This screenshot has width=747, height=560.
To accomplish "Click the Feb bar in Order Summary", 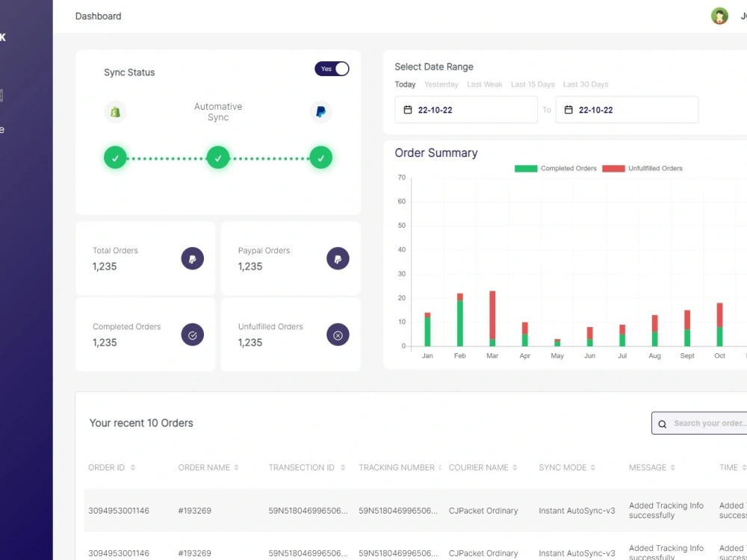I will click(459, 320).
